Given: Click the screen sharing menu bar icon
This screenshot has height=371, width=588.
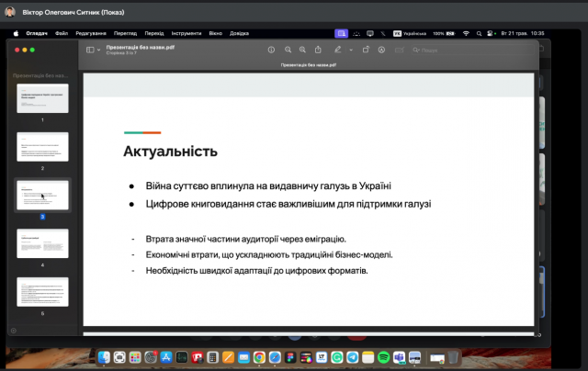Looking at the screenshot, I should click(x=341, y=33).
